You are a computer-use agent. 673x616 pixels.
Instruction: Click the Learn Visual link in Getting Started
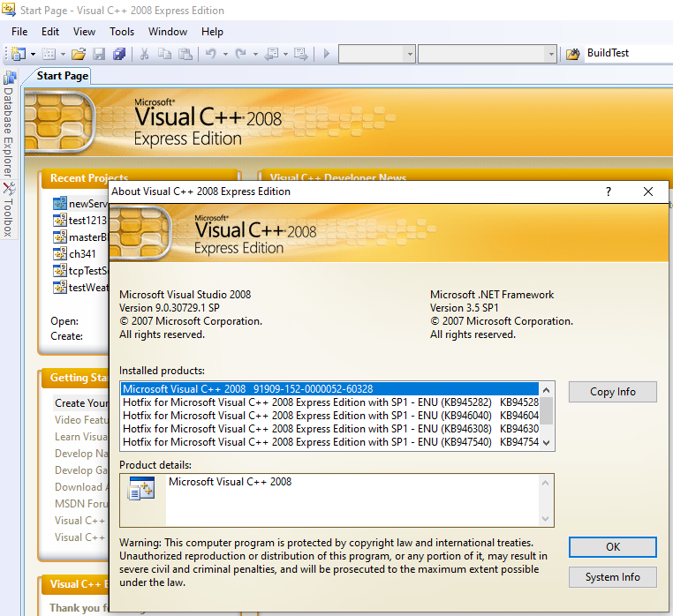pos(81,437)
